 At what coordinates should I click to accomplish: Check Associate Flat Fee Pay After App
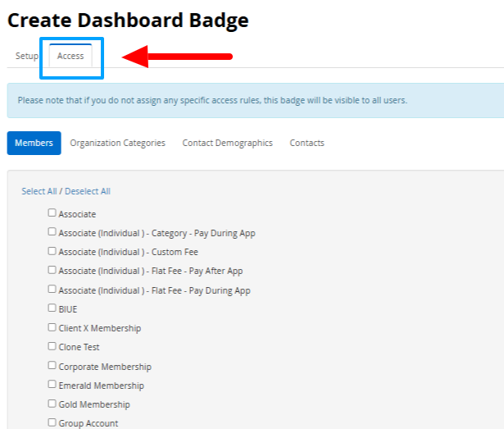pyautogui.click(x=52, y=270)
